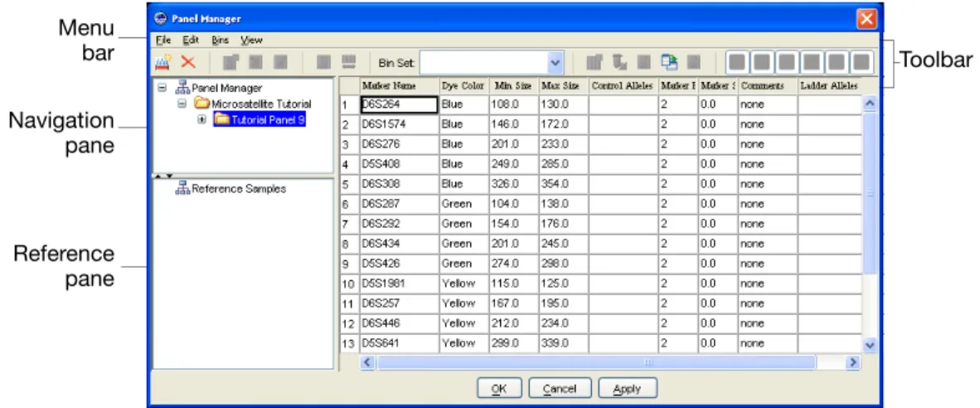
Task: Click the Reference Samples node icon
Action: pyautogui.click(x=182, y=188)
